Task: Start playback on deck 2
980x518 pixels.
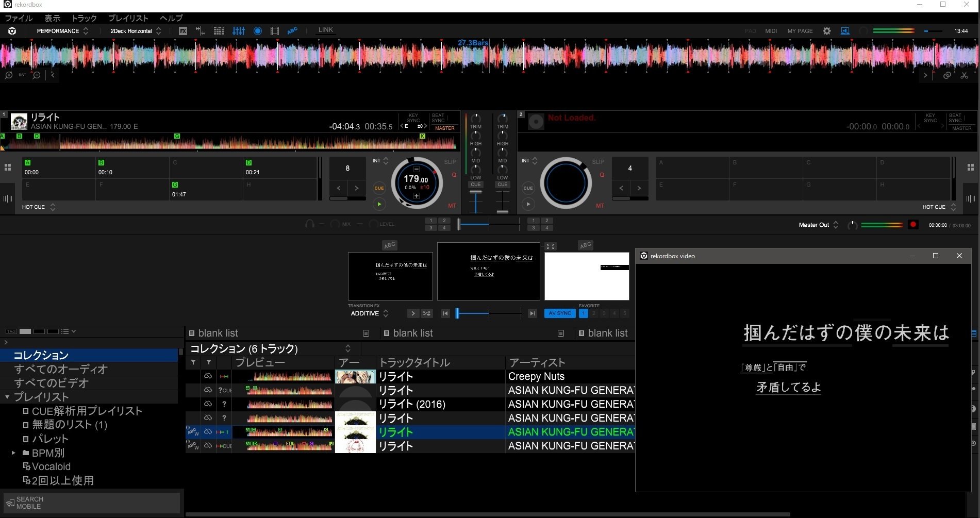Action: 528,204
